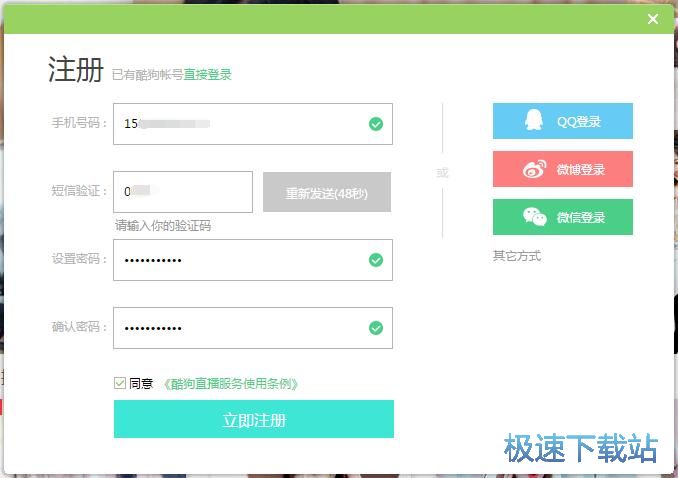678x478 pixels.
Task: Log in with the 微信登录 button
Action: 563,217
